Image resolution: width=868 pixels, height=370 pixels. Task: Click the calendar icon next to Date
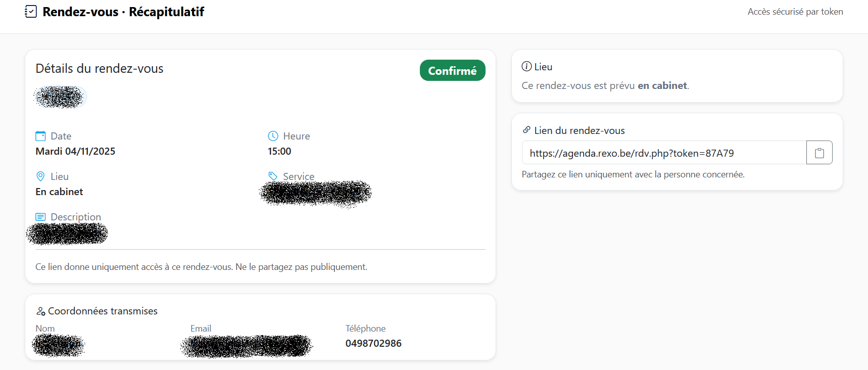pyautogui.click(x=40, y=136)
